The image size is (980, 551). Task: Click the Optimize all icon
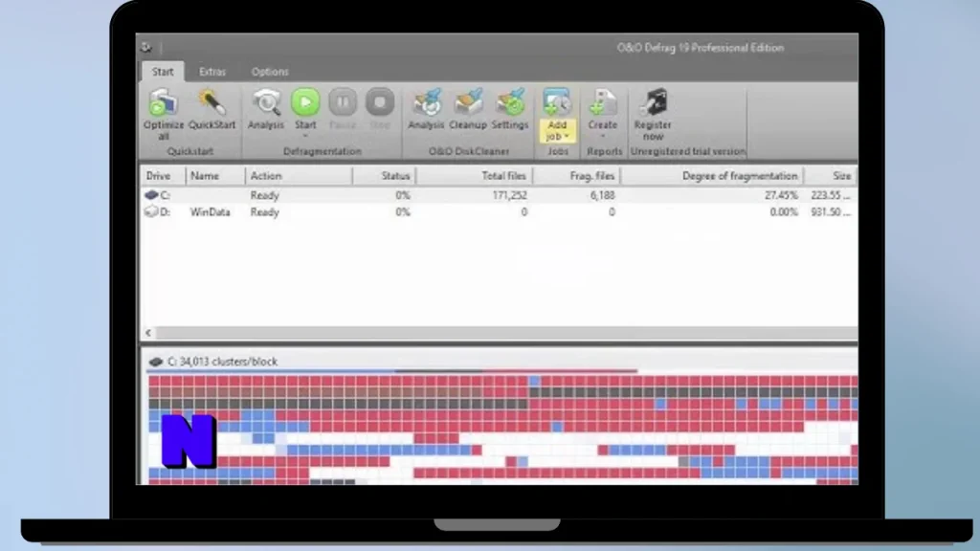point(163,102)
